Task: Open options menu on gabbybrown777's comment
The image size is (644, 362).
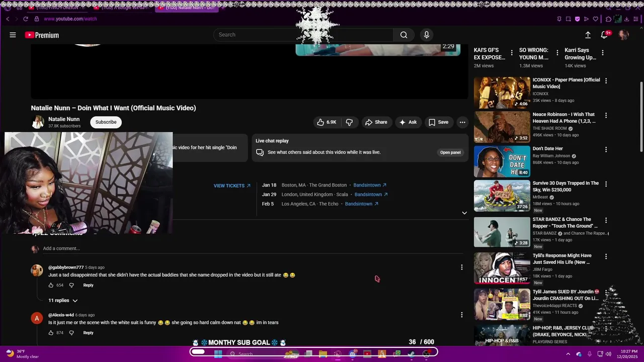Action: (x=461, y=267)
